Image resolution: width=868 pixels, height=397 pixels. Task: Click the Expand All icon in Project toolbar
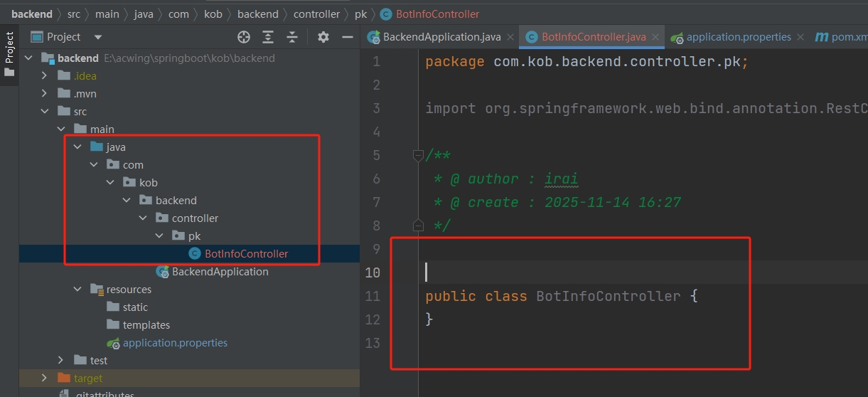pyautogui.click(x=268, y=37)
